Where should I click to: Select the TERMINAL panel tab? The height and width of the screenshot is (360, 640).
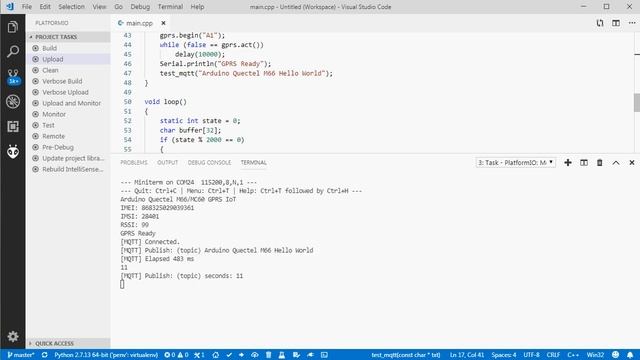(x=253, y=162)
